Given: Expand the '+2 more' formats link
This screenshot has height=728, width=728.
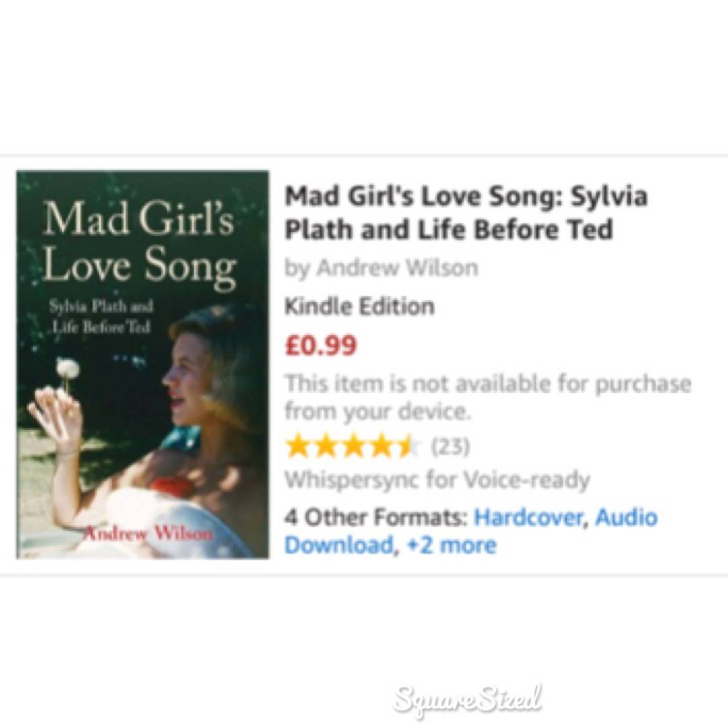Looking at the screenshot, I should [451, 545].
